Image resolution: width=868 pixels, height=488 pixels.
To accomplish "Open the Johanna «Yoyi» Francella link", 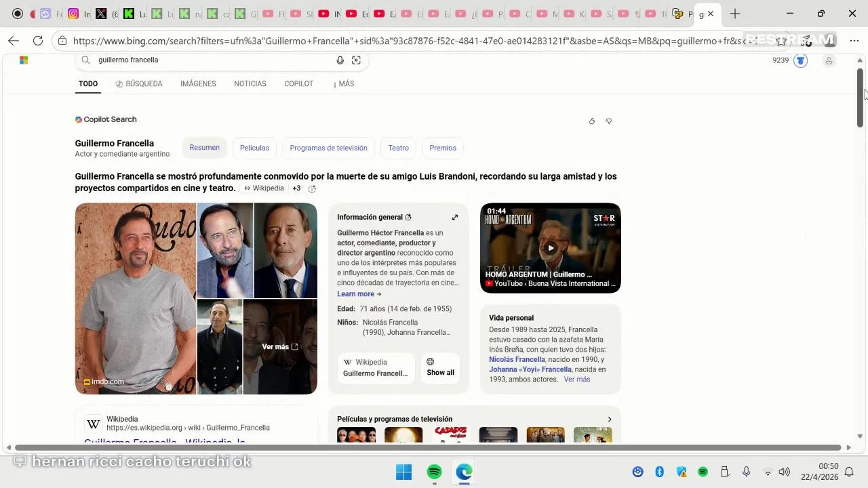I will pyautogui.click(x=530, y=370).
